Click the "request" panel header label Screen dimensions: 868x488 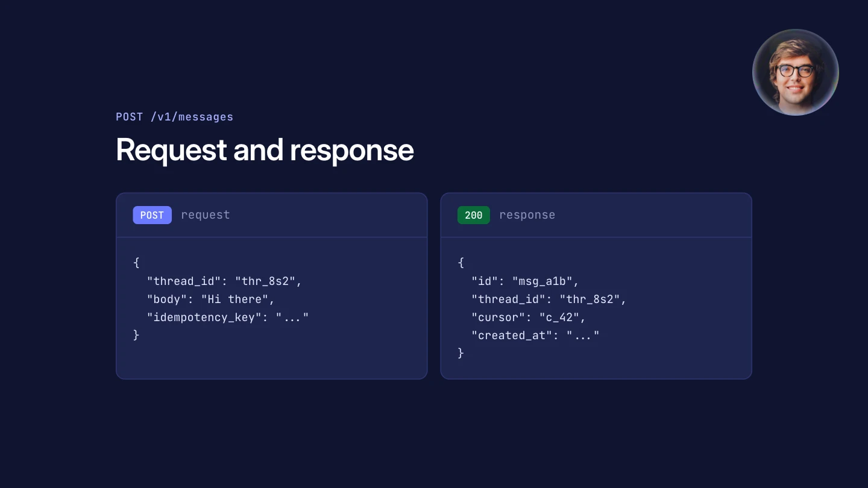pos(206,215)
